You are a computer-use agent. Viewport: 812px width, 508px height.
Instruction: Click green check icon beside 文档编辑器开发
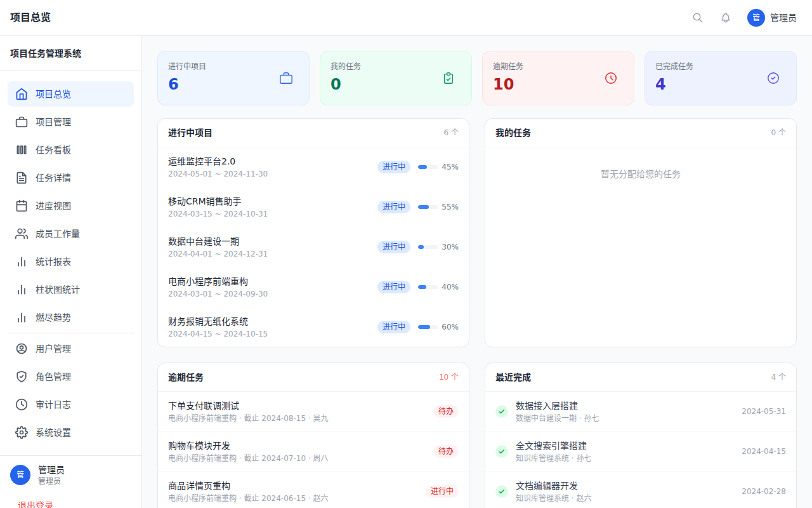coord(502,491)
